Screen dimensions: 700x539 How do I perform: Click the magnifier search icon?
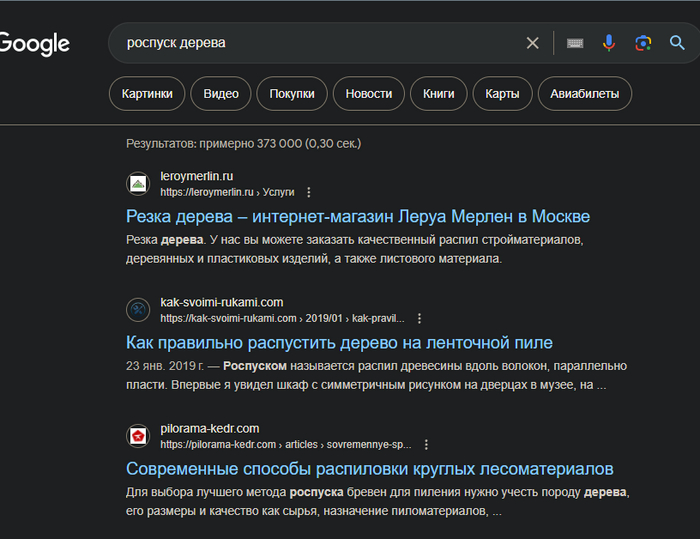coord(678,43)
